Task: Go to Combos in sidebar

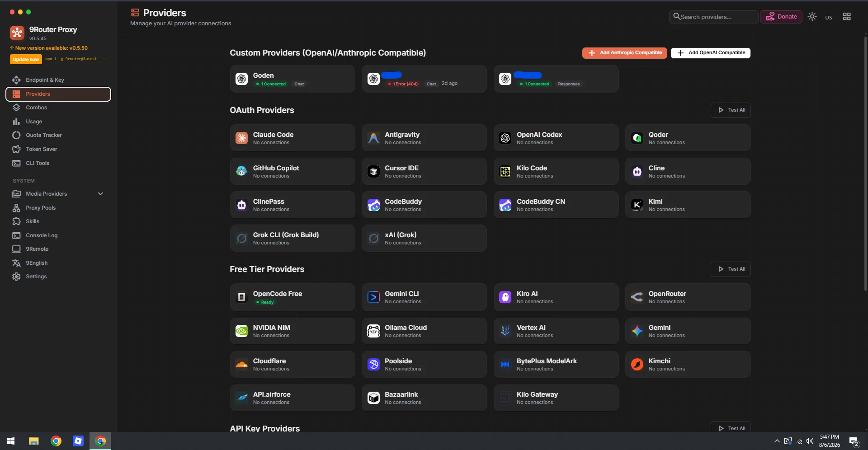Action: [x=58, y=108]
